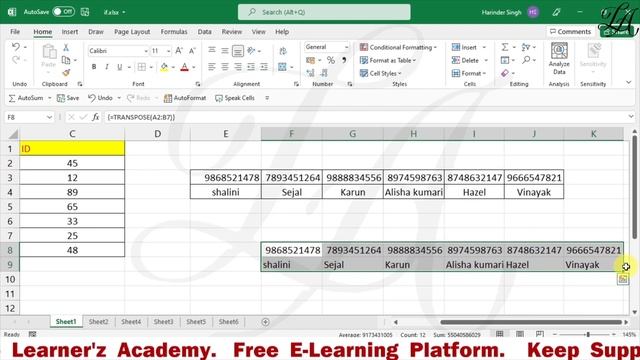Toggle Page Break Preview view
Image resolution: width=640 pixels, height=360 pixels.
pyautogui.click(x=540, y=334)
